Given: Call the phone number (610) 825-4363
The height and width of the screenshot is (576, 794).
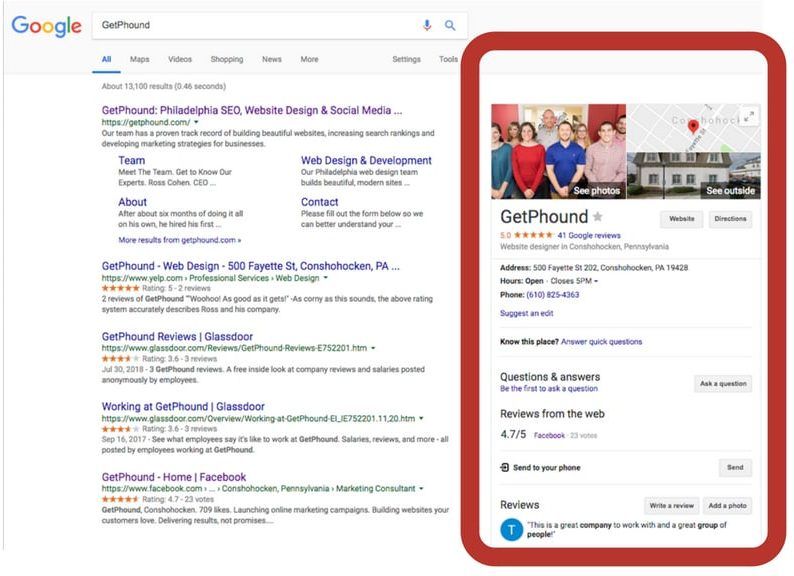Looking at the screenshot, I should point(552,295).
